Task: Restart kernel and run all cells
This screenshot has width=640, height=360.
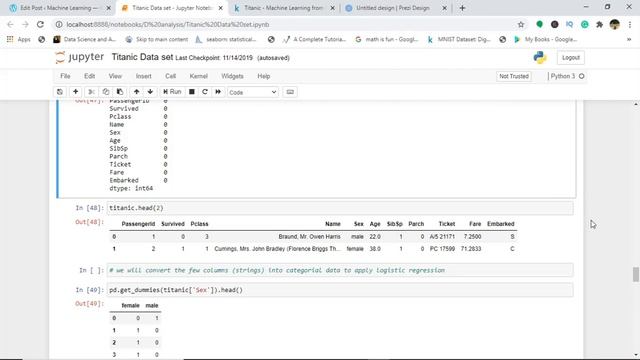Action: click(x=218, y=92)
